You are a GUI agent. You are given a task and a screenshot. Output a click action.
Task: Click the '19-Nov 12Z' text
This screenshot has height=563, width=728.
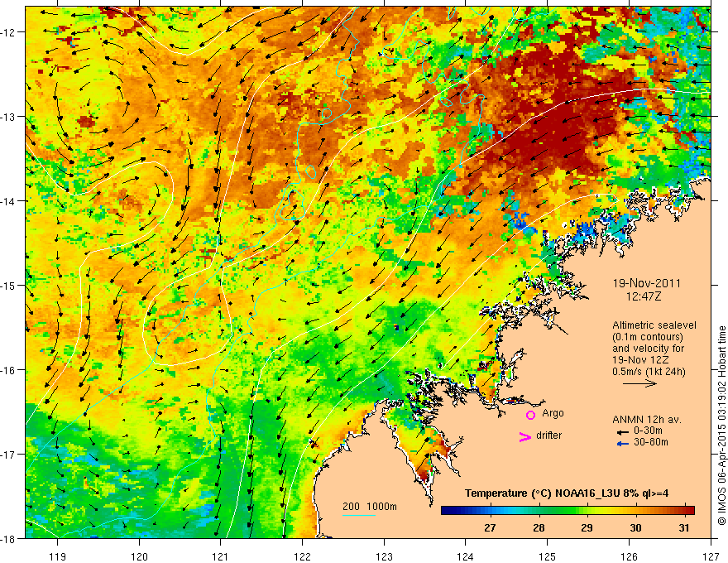641,360
